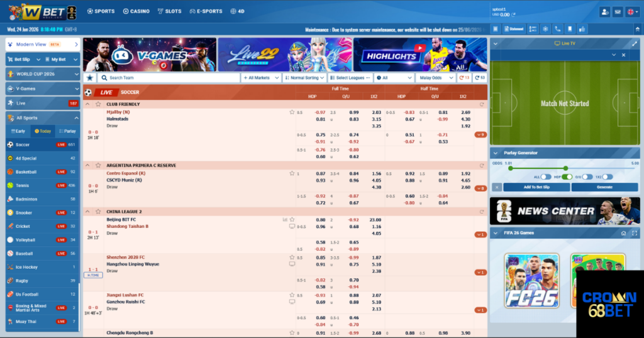Click the phone contact icon
The height and width of the screenshot is (338, 644).
tap(557, 29)
